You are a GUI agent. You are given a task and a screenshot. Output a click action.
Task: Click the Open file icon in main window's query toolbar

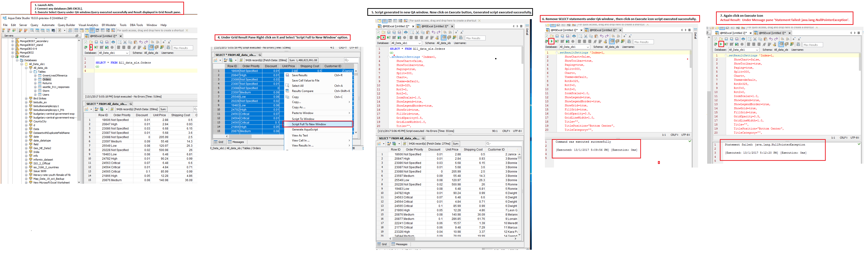pyautogui.click(x=91, y=43)
